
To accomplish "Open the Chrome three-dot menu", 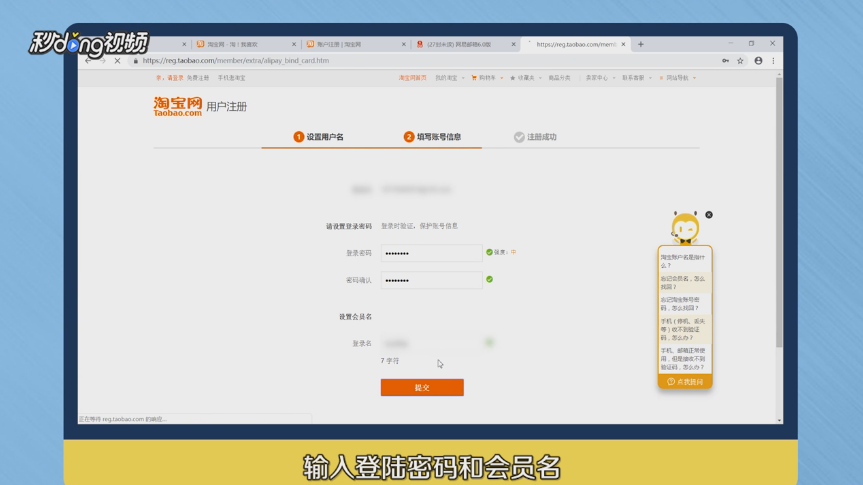I will 773,61.
